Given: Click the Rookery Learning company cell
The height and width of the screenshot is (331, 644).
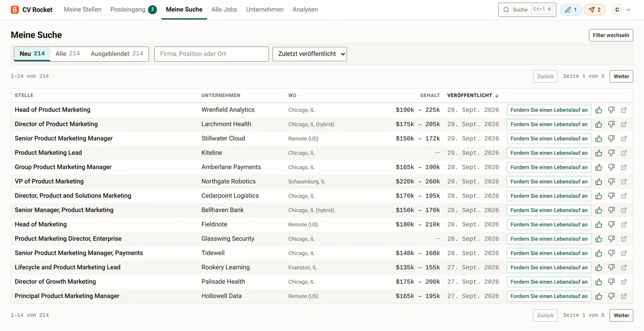Looking at the screenshot, I should [x=225, y=267].
